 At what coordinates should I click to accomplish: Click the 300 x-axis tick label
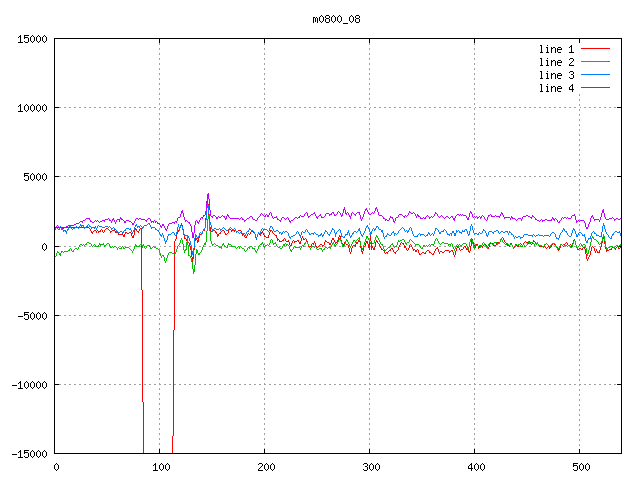point(371,467)
